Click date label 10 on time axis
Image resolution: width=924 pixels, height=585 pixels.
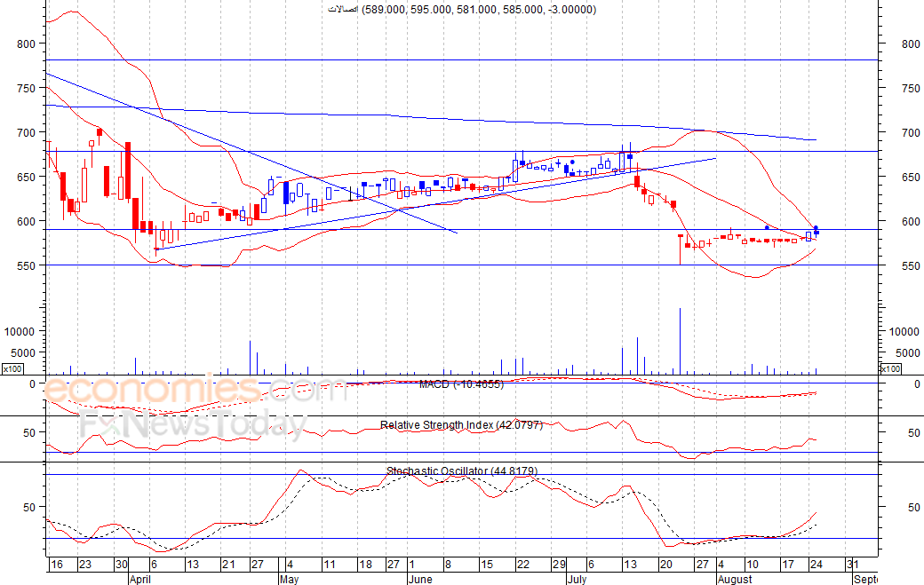pos(752,565)
